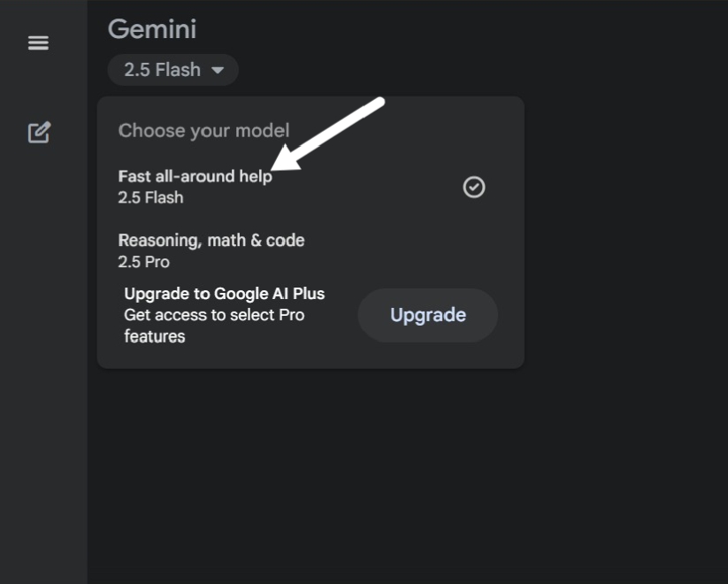Click the white arrow annotation graphic
Image resolution: width=728 pixels, height=584 pixels.
331,133
